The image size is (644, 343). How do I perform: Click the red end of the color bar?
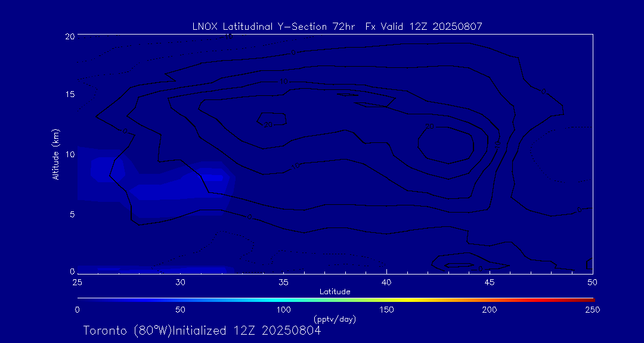(x=590, y=299)
